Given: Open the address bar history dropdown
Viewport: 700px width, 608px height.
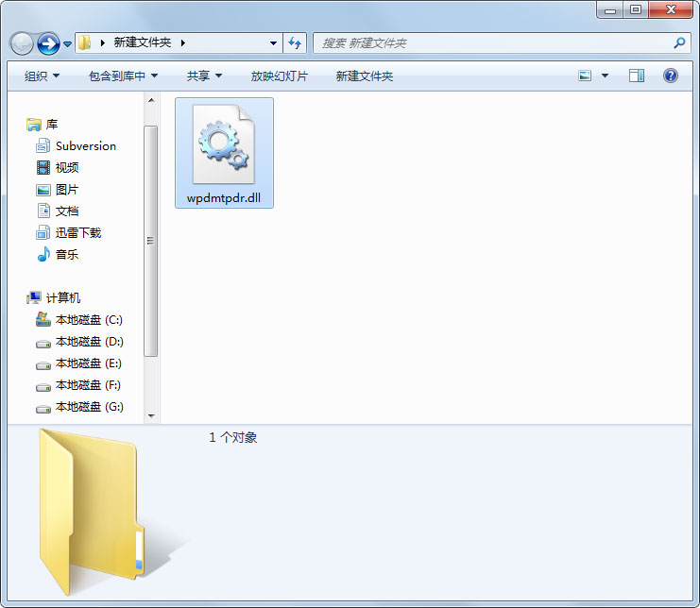Looking at the screenshot, I should [x=273, y=43].
